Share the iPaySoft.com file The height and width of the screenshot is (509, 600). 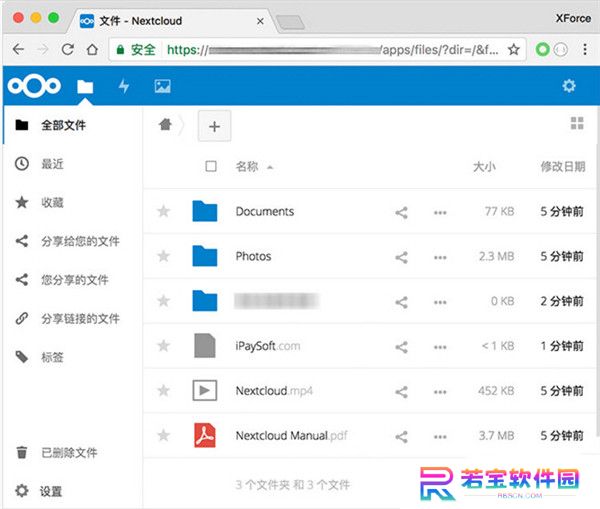pos(401,347)
